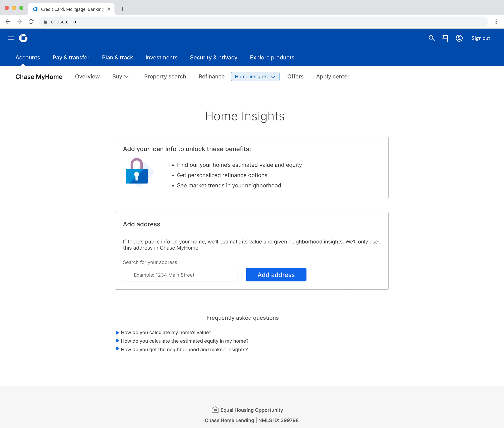Image resolution: width=504 pixels, height=428 pixels.
Task: Focus the address search input field
Action: tap(180, 275)
